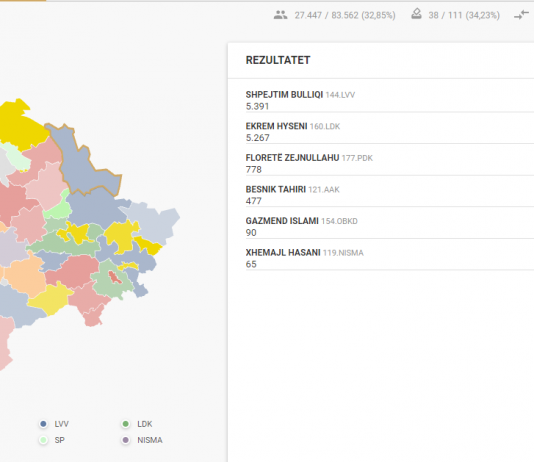This screenshot has width=534, height=462.
Task: Choose Gazmend Islami in results list
Action: click(x=390, y=227)
